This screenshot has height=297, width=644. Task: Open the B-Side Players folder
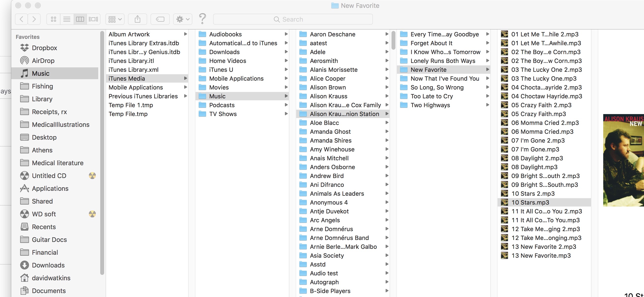tap(343, 291)
